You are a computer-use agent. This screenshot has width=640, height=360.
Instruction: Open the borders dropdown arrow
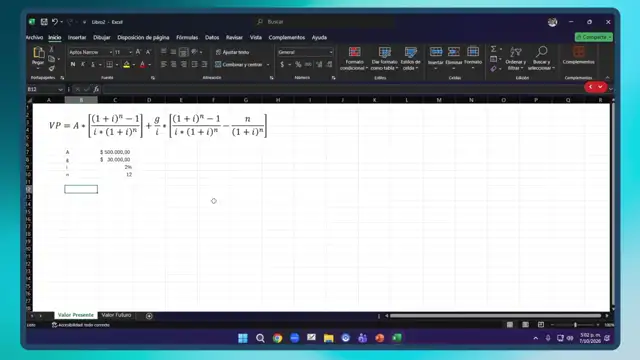[x=117, y=65]
